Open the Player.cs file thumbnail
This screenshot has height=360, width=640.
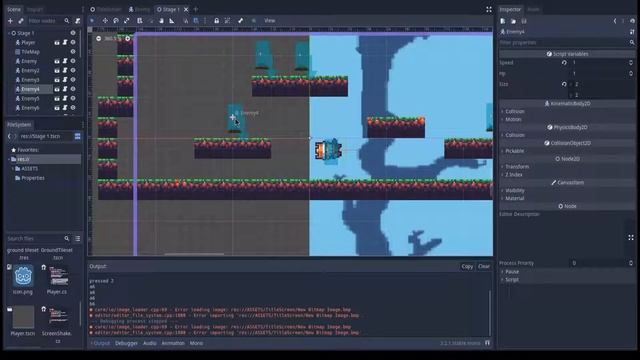59,276
